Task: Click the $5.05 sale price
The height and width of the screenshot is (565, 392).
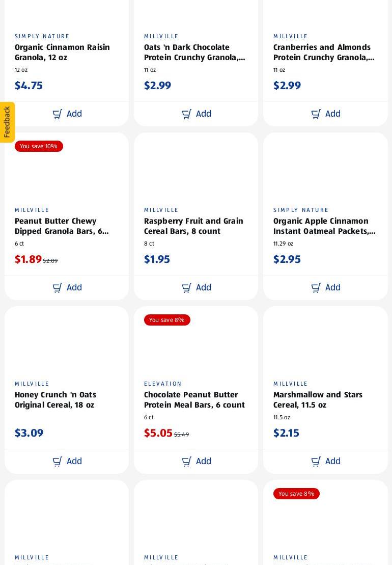Action: (158, 433)
